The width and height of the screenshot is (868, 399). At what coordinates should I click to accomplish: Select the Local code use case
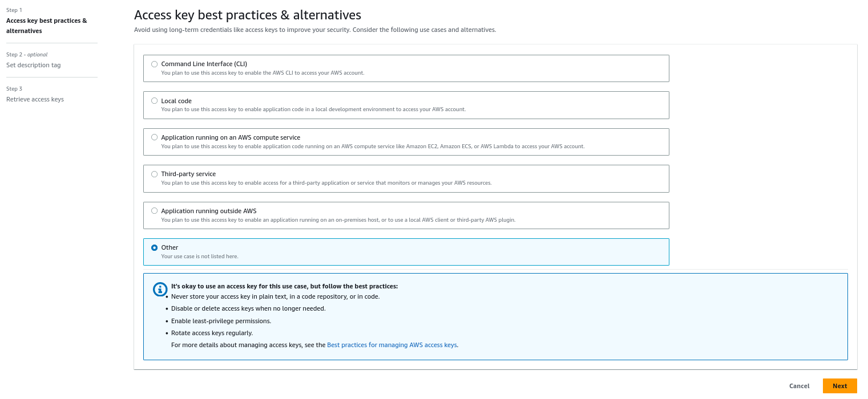(154, 100)
